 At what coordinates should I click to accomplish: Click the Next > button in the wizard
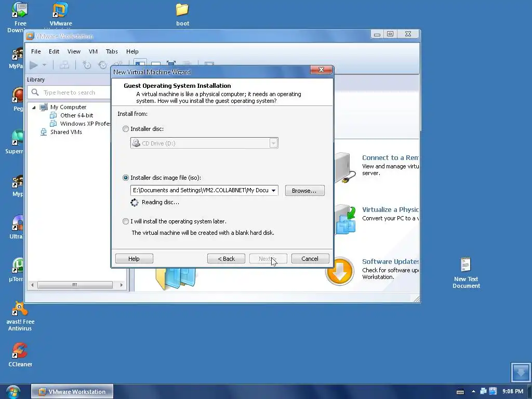[x=268, y=259]
